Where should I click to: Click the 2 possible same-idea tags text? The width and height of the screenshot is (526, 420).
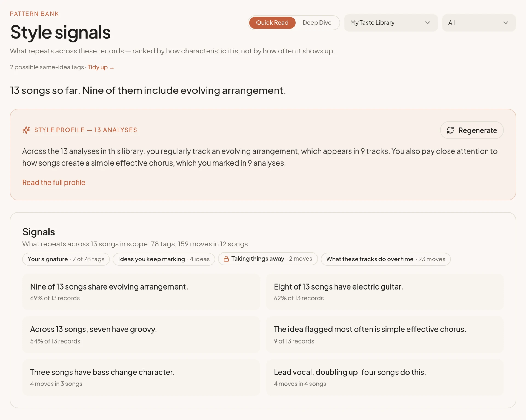[47, 67]
